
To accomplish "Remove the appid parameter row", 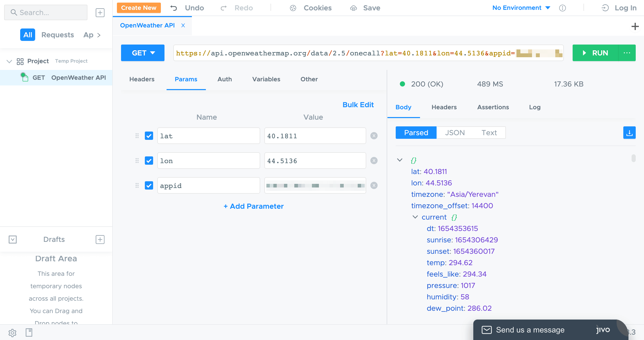I will click(374, 185).
